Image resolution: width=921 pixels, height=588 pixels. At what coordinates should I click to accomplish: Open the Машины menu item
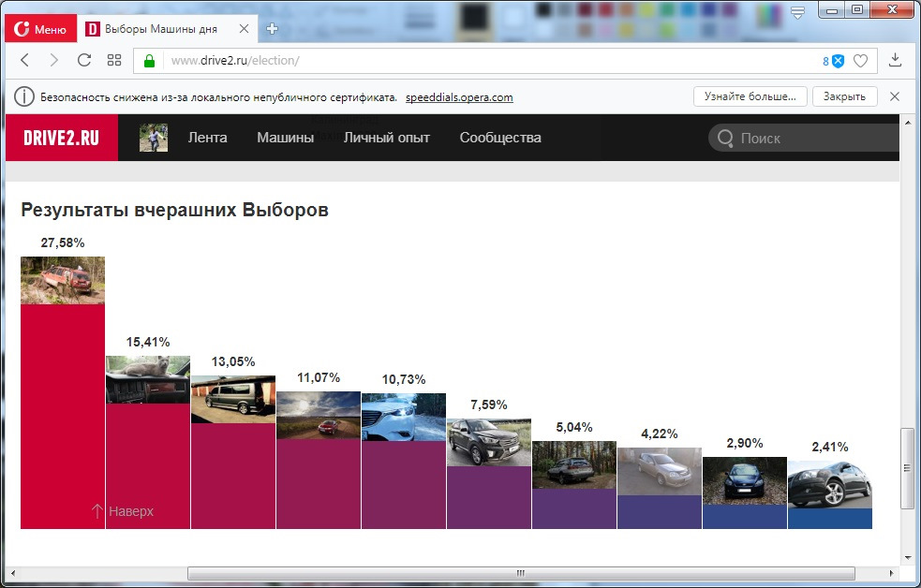[x=286, y=138]
